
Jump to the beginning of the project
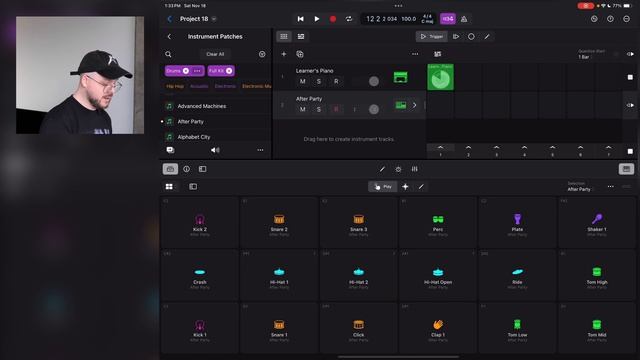[x=300, y=19]
